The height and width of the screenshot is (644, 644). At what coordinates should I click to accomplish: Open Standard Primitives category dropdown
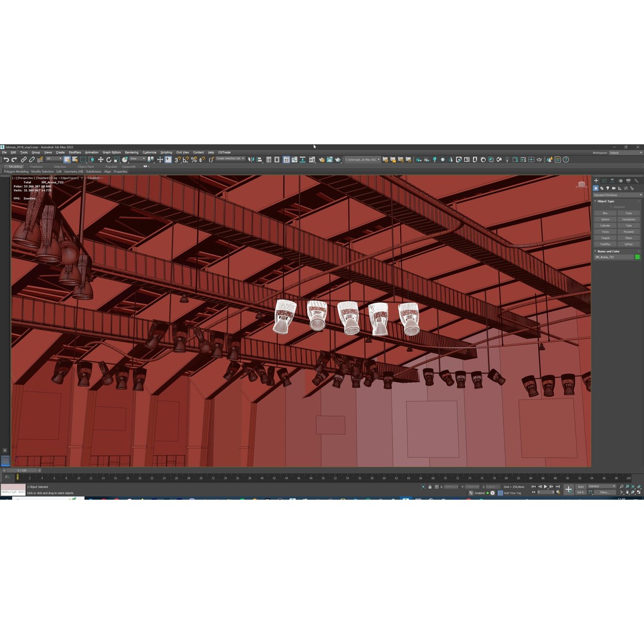(617, 195)
